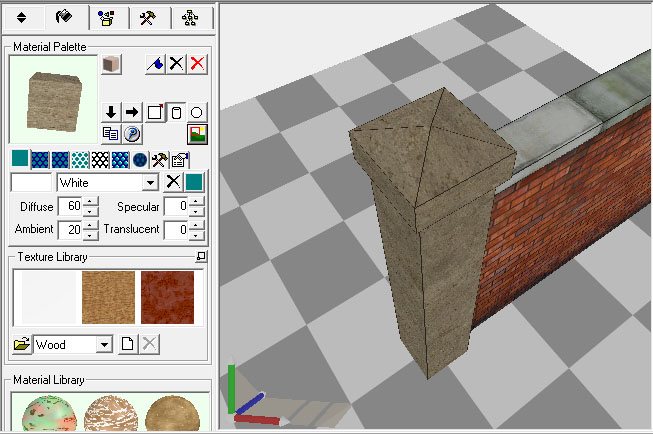653x434 pixels.
Task: Click the teal color swatch beside White
Action: click(195, 182)
